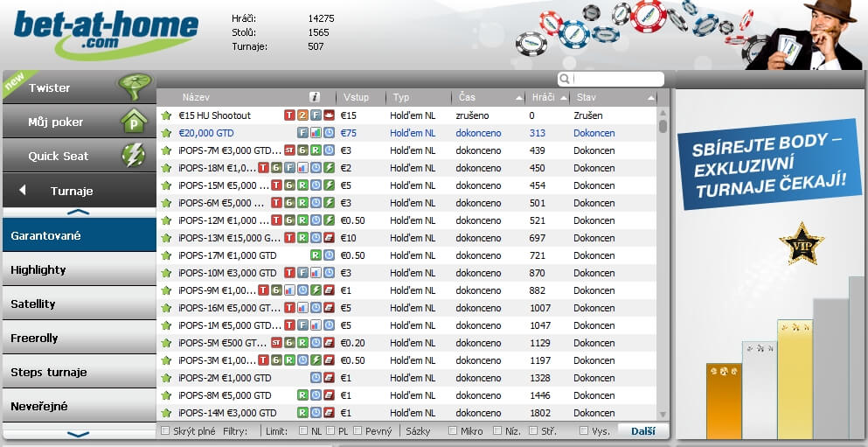The height and width of the screenshot is (447, 868).
Task: Toggle favorite star for €15 HU Shootout
Action: pos(166,115)
